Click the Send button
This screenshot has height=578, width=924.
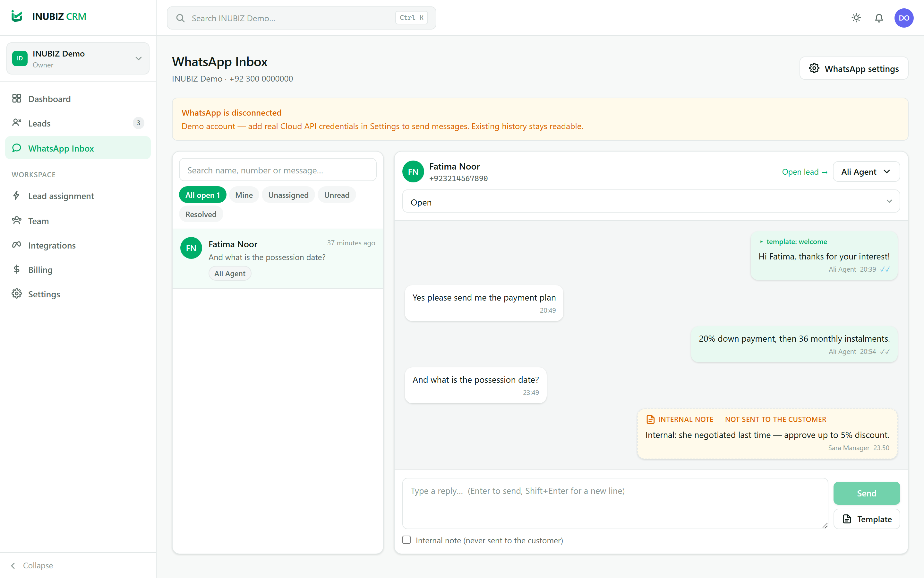click(x=866, y=493)
